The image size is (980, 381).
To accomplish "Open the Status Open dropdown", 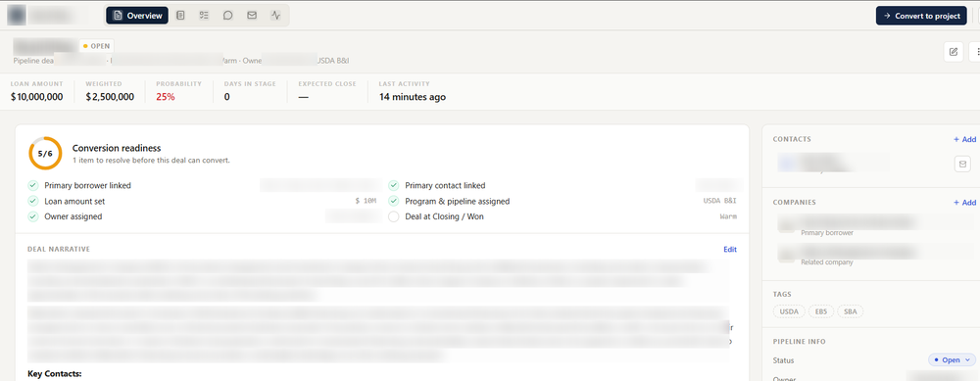I will 952,359.
